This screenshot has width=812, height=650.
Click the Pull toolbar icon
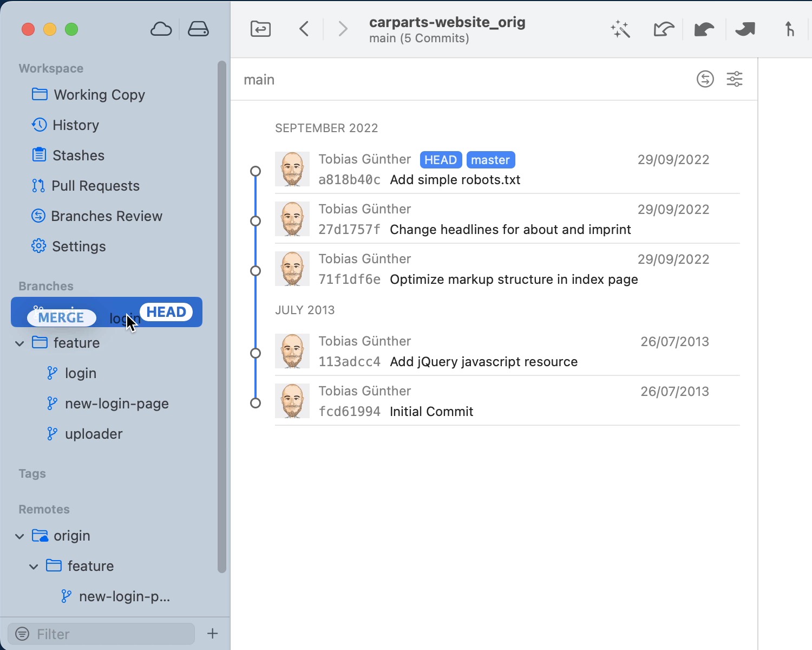click(x=704, y=29)
